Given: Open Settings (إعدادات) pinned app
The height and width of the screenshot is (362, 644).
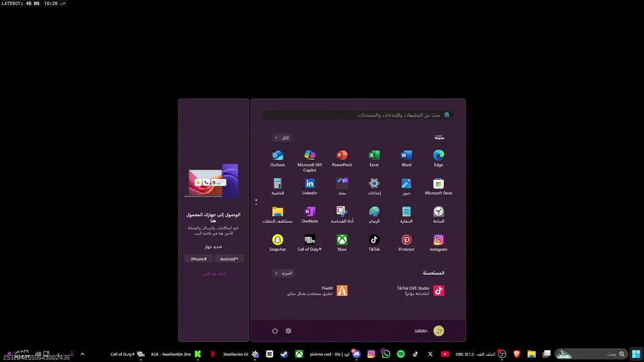Looking at the screenshot, I should click(x=374, y=187).
